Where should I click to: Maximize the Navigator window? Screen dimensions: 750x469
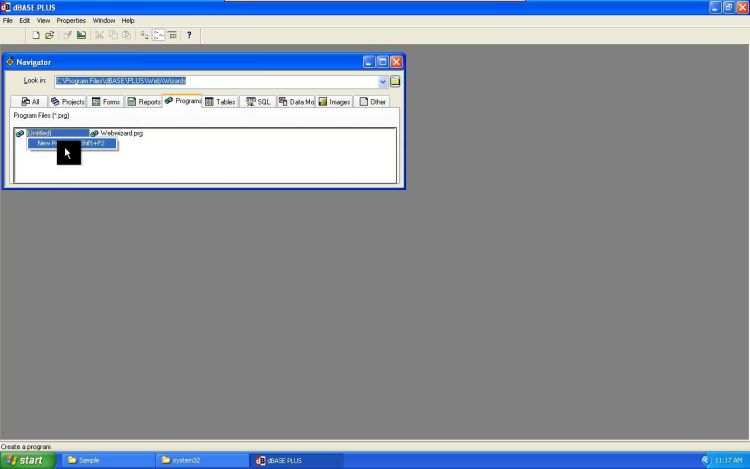point(383,62)
